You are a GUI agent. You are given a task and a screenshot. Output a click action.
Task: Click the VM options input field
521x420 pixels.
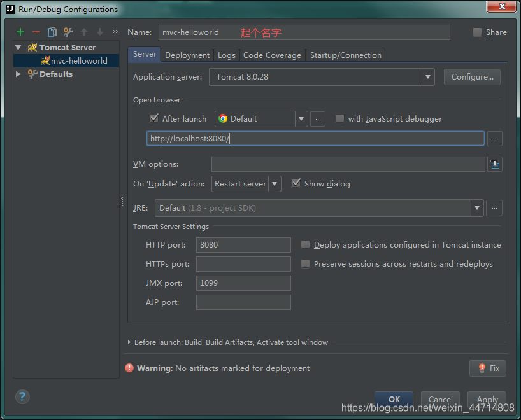(348, 164)
